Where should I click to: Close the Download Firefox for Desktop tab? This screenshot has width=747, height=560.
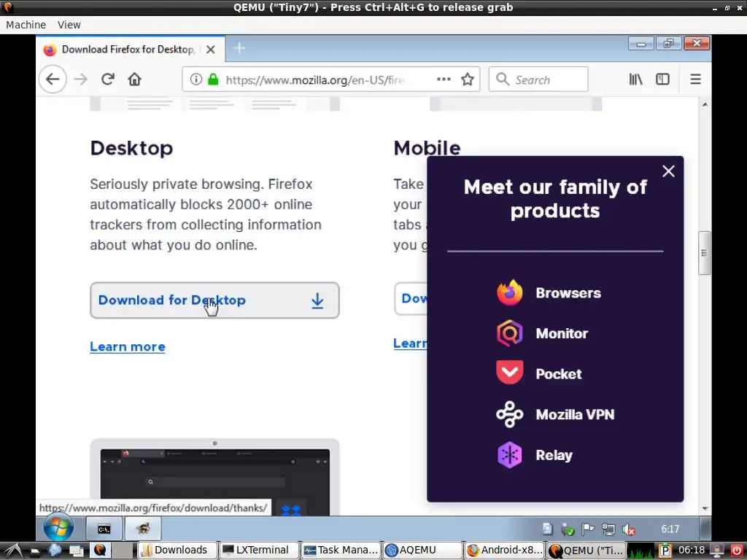(211, 49)
